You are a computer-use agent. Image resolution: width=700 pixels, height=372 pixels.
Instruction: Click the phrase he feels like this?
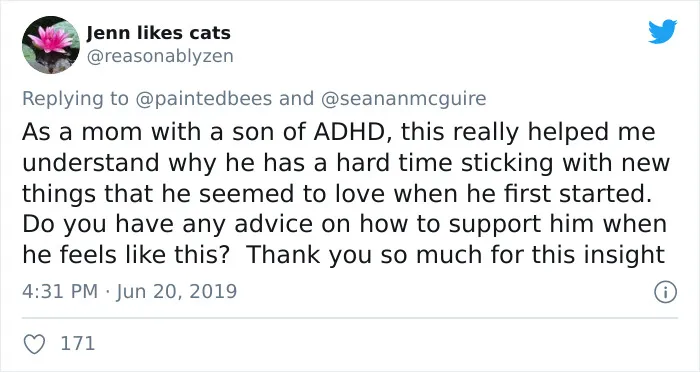tap(126, 255)
